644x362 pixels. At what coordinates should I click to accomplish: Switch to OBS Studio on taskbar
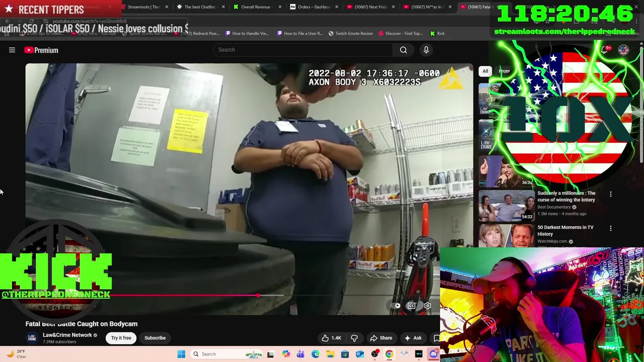pyautogui.click(x=374, y=354)
